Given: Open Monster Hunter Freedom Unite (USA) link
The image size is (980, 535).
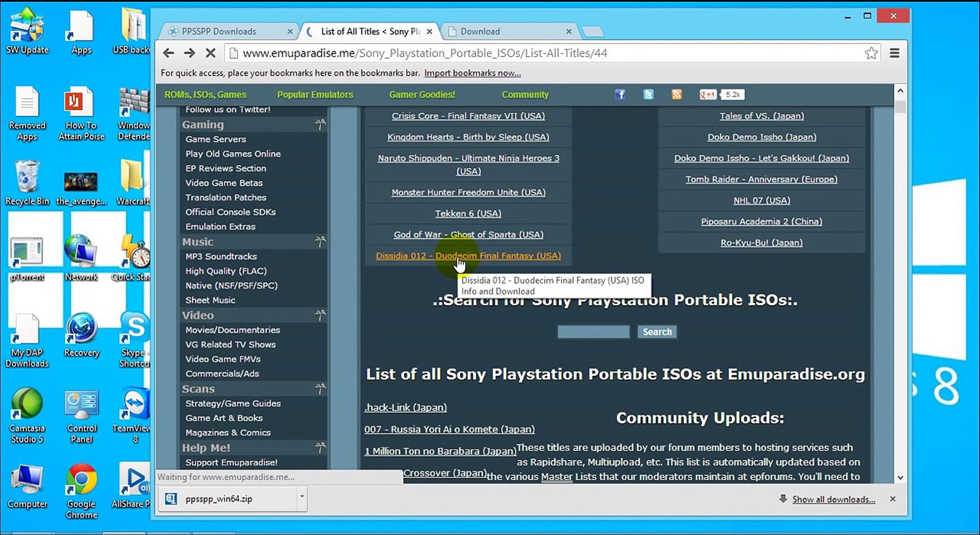Looking at the screenshot, I should tap(468, 192).
